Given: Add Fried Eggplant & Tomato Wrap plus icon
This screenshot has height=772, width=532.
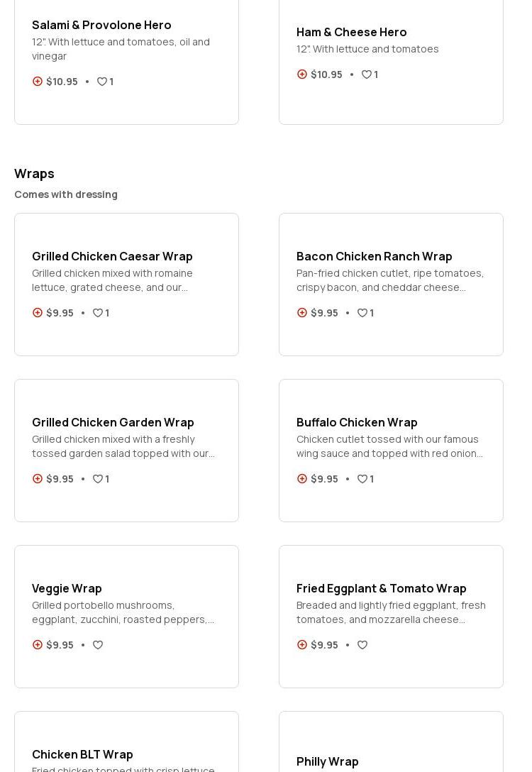Looking at the screenshot, I should click(302, 645).
